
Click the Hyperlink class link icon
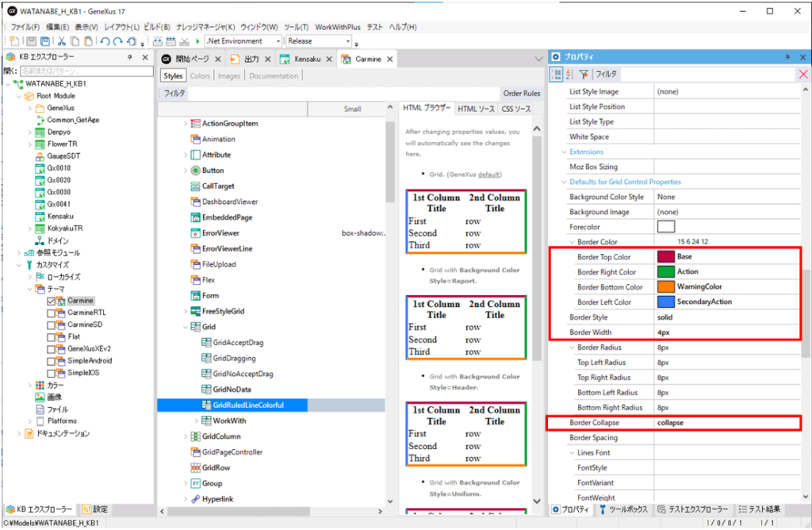click(195, 499)
